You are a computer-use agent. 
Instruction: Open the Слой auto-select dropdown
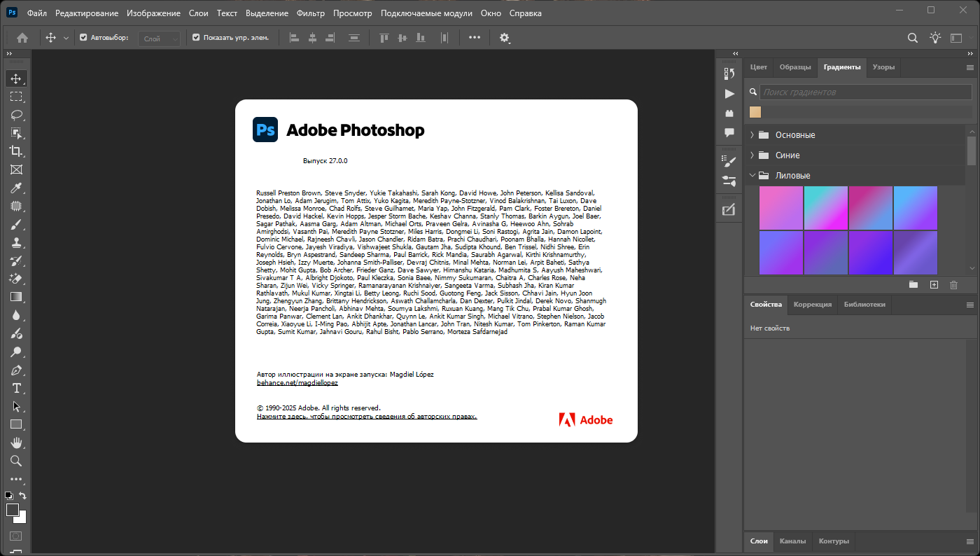pos(159,39)
